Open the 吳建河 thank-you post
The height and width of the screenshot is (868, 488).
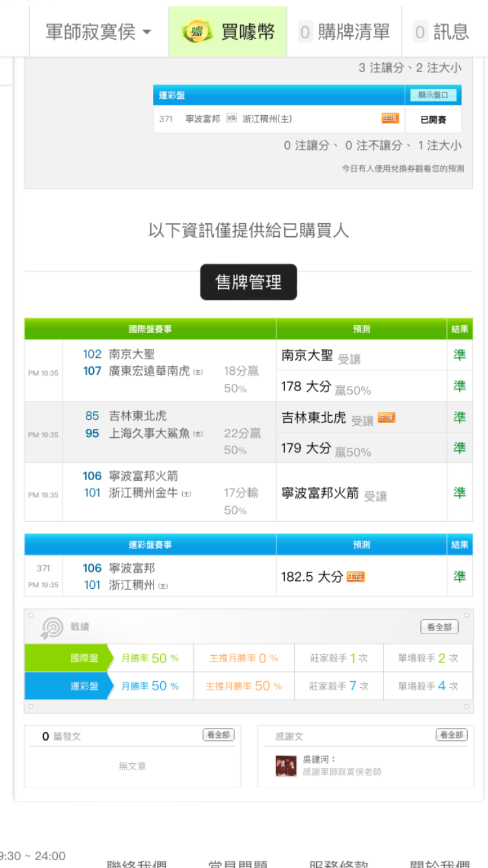[x=342, y=772]
